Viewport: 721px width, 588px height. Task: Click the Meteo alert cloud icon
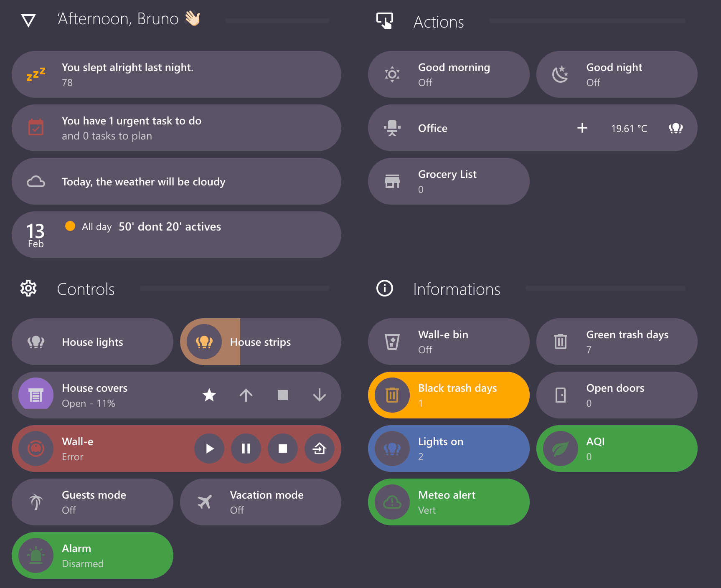coord(392,502)
